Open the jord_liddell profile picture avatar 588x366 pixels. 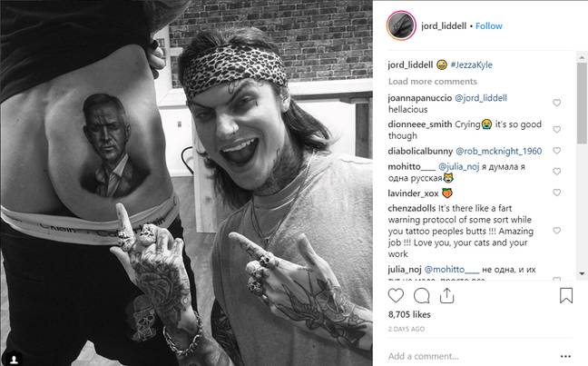pyautogui.click(x=401, y=25)
